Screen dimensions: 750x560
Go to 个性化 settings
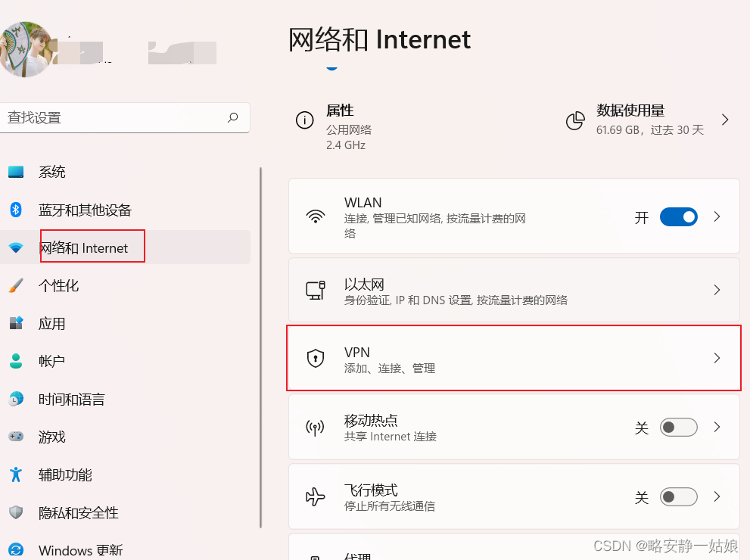point(124,285)
